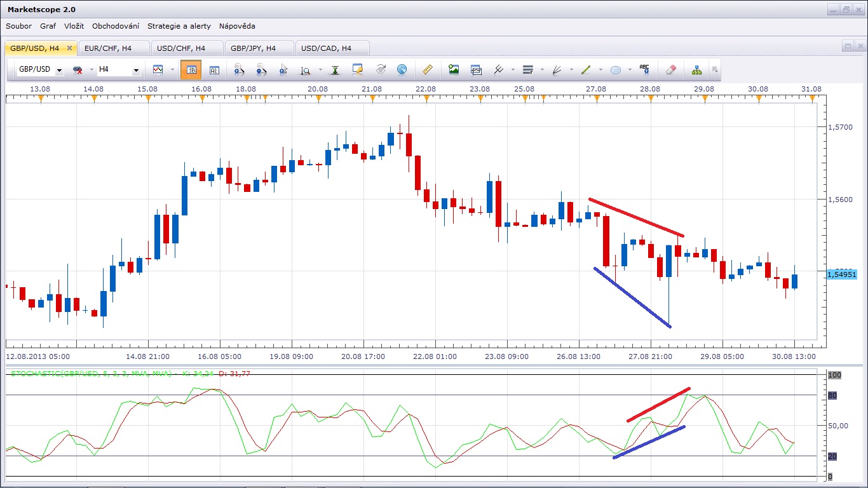Image resolution: width=868 pixels, height=488 pixels.
Task: Open the toolbar overflow options arrow
Action: [x=715, y=70]
